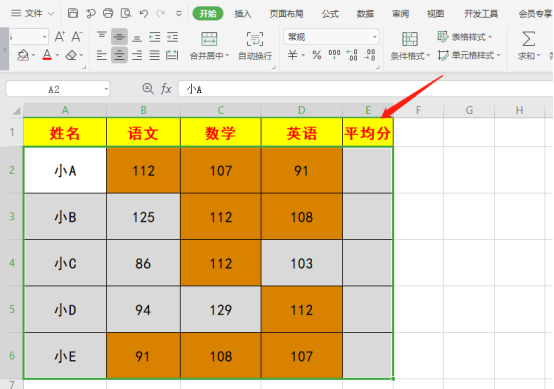Image resolution: width=554 pixels, height=389 pixels.
Task: Select row header 4
Action: point(12,263)
